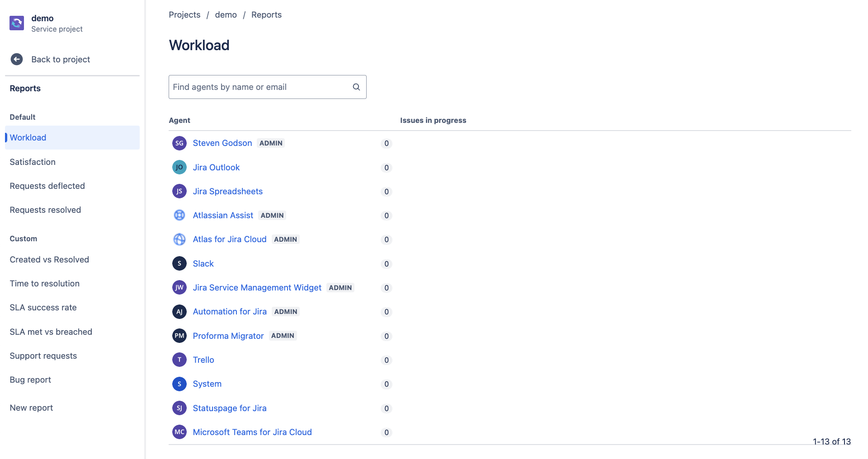Open the Trello agent link
This screenshot has height=459, width=868.
point(203,360)
